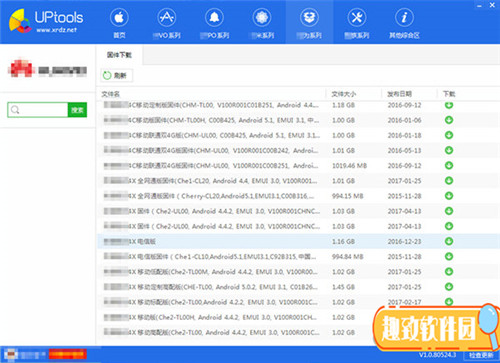Viewport: 500px width, 363px height.
Task: Click the 2016-12-23 release date cell
Action: click(x=404, y=241)
